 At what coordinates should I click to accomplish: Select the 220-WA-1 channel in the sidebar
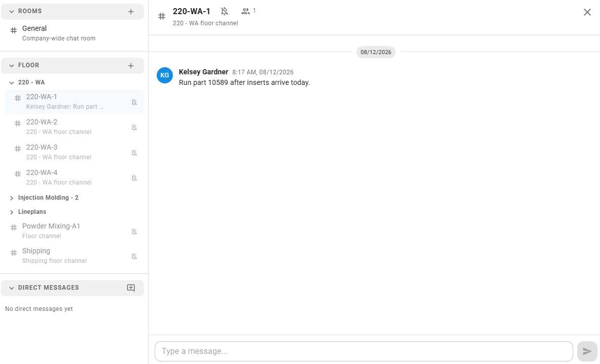[x=75, y=102]
